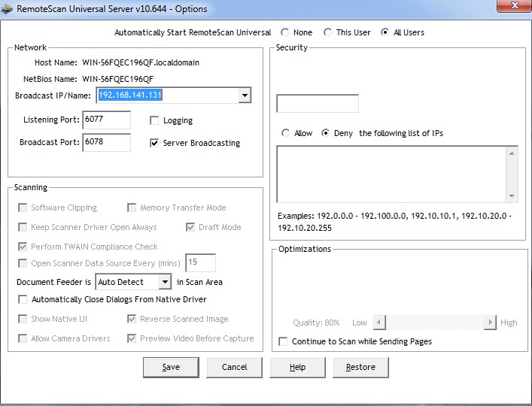
Task: Uncheck Server Broadcasting checkbox
Action: [154, 143]
